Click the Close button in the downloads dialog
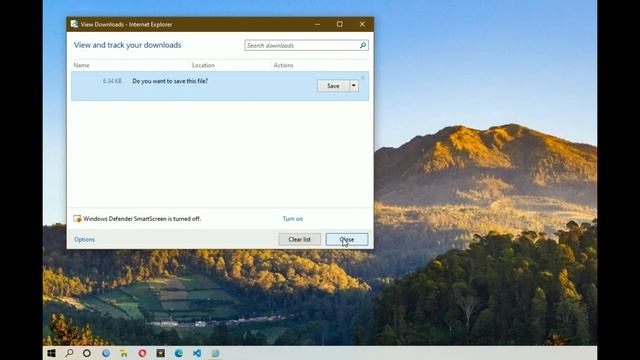This screenshot has width=640, height=360. coord(347,239)
